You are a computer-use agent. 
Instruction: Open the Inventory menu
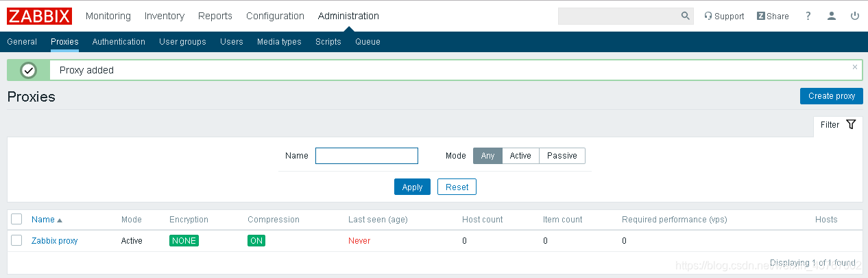[x=165, y=16]
